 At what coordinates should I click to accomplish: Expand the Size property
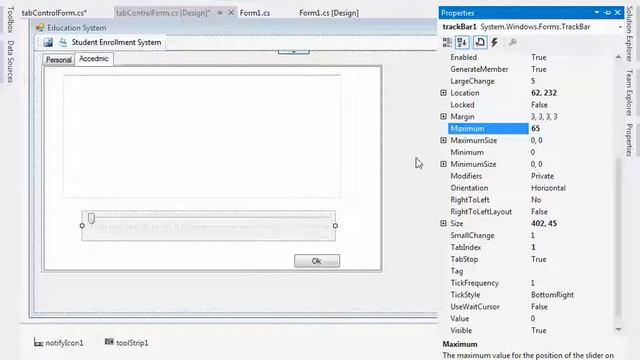click(x=443, y=223)
